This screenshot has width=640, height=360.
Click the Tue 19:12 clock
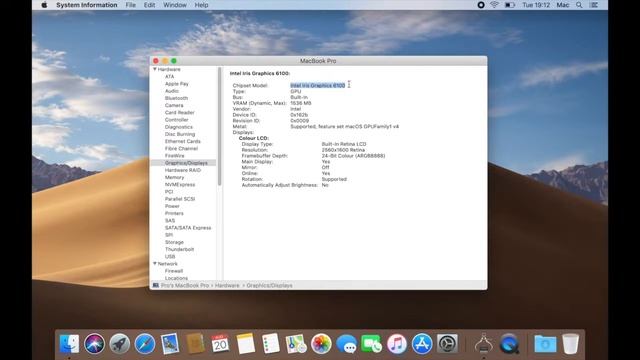pyautogui.click(x=536, y=5)
